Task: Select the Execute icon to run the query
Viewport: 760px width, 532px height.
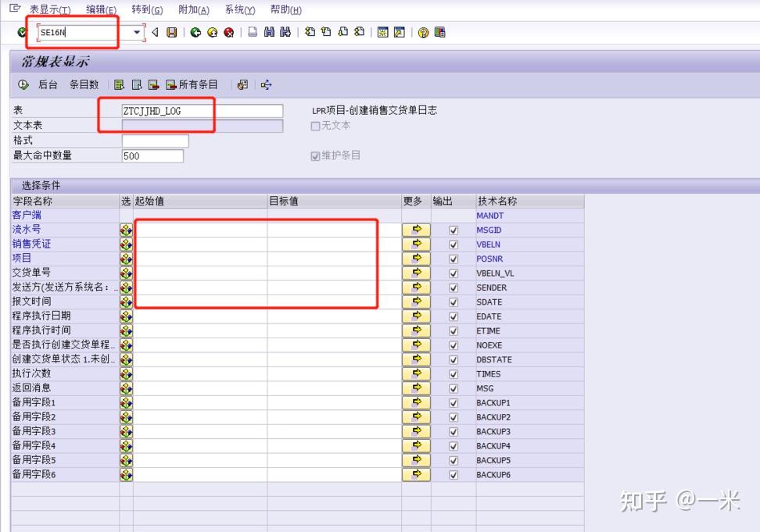Action: [23, 84]
